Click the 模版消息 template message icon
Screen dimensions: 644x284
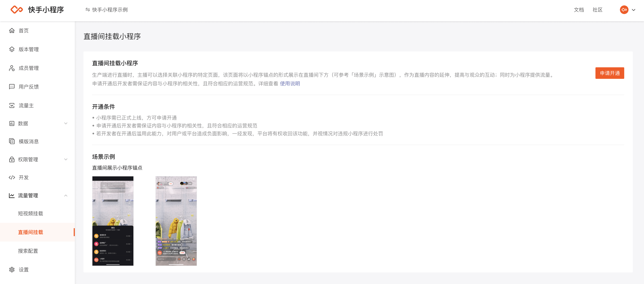coord(12,141)
